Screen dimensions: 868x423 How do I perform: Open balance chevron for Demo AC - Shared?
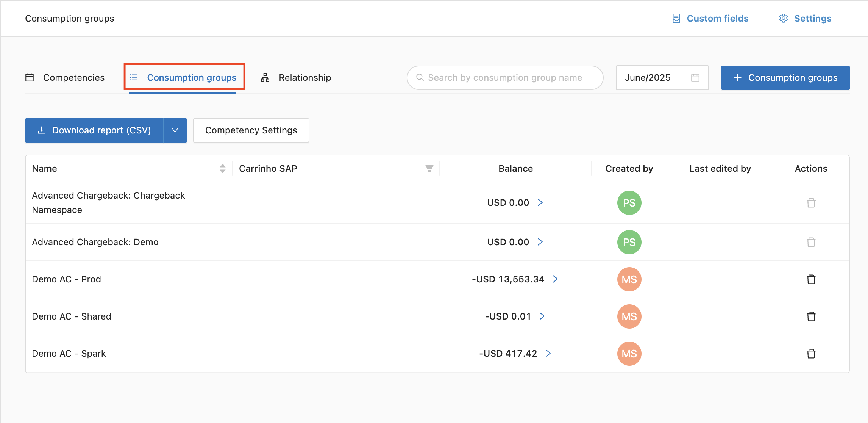pyautogui.click(x=542, y=316)
